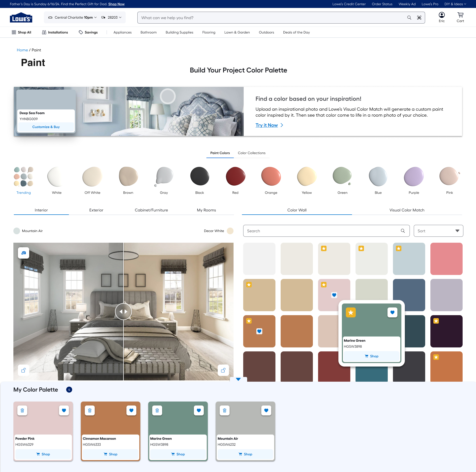Click the Shop All grid icon

pyautogui.click(x=14, y=32)
